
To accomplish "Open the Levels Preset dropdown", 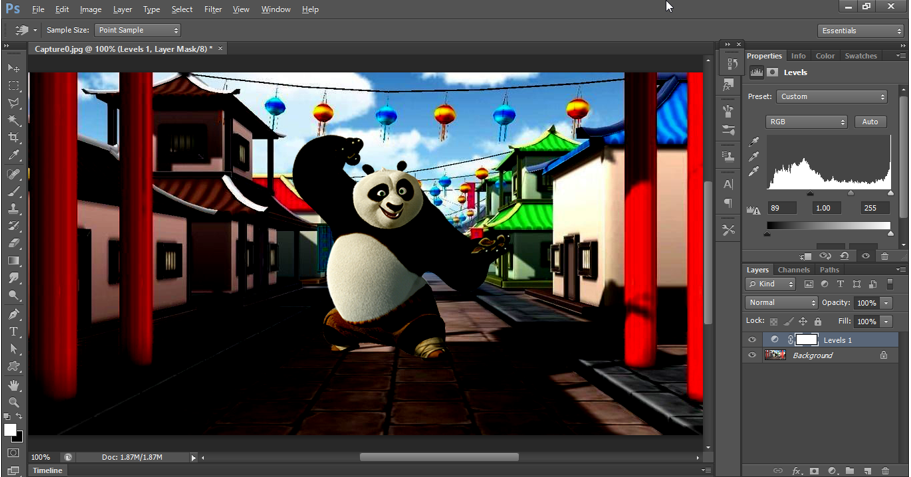I will coord(832,96).
